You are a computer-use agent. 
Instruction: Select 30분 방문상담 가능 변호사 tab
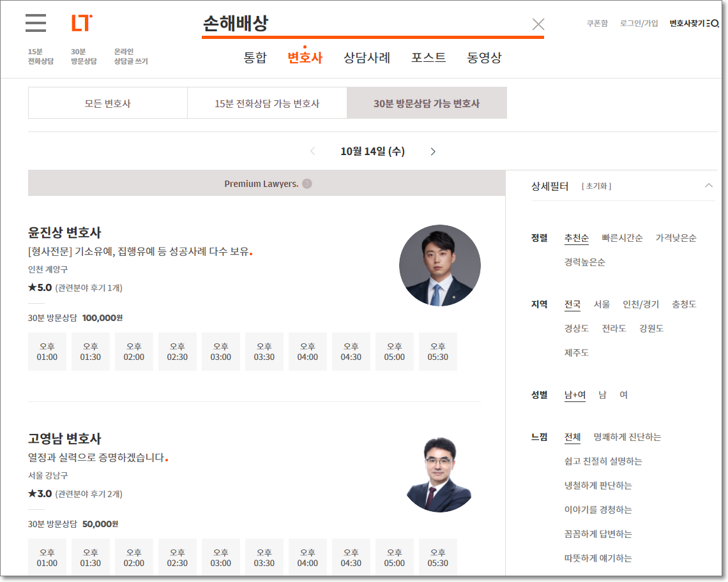coord(427,103)
